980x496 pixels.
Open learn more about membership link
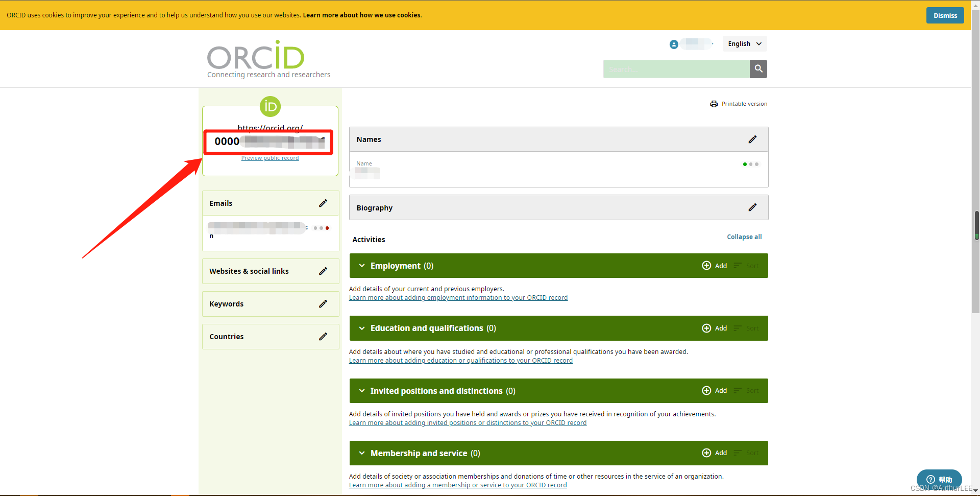click(458, 485)
